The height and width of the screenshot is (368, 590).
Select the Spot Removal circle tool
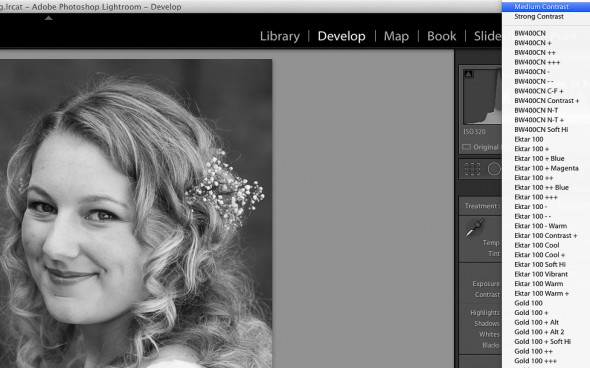(x=494, y=169)
